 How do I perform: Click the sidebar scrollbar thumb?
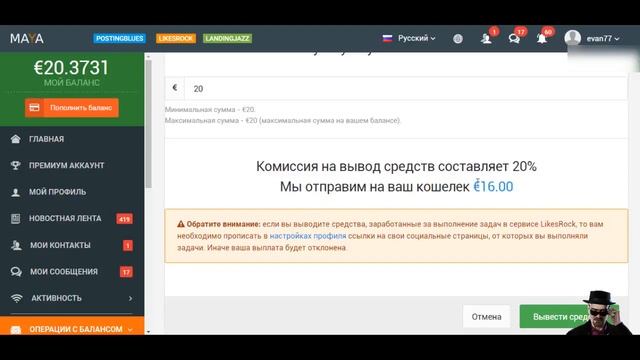[149, 124]
